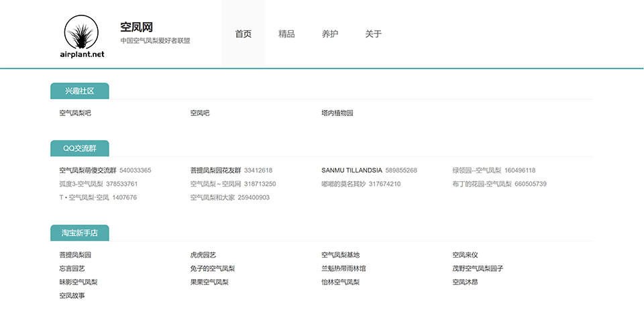Open the 虎虎园艺 shop link

pos(203,255)
